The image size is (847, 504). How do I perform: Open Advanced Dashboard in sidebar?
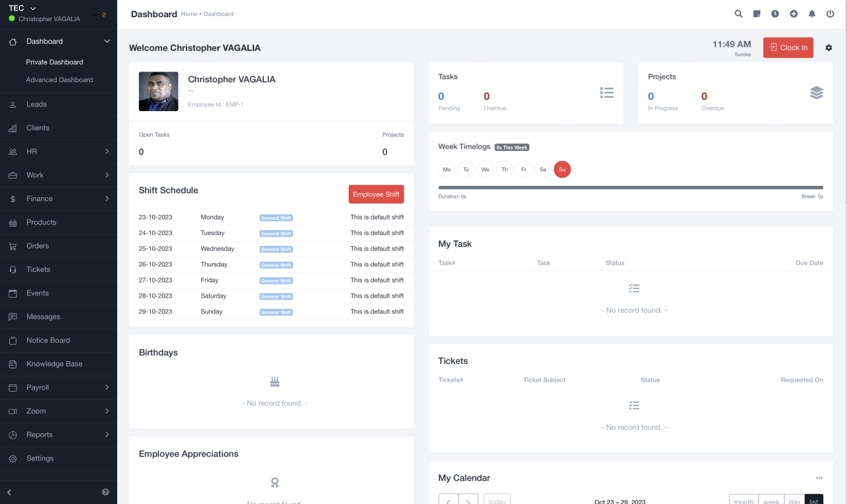pyautogui.click(x=60, y=80)
